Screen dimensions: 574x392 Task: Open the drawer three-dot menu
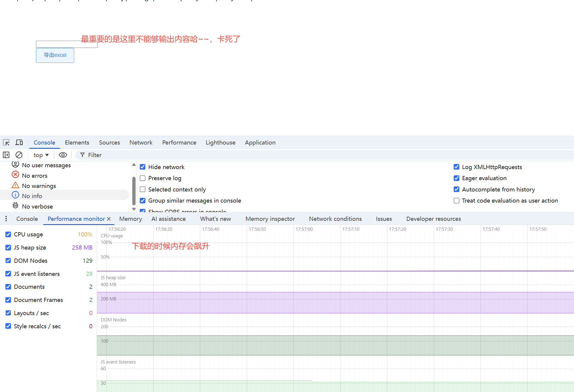[6, 219]
